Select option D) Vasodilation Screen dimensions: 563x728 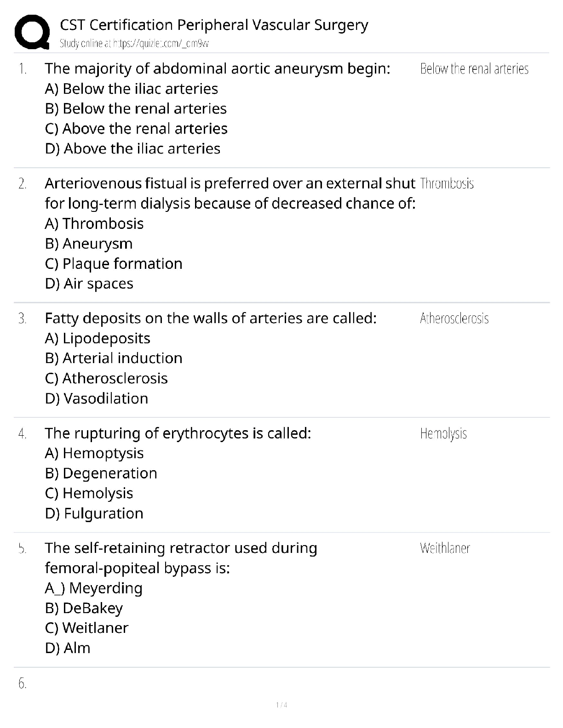tap(97, 398)
